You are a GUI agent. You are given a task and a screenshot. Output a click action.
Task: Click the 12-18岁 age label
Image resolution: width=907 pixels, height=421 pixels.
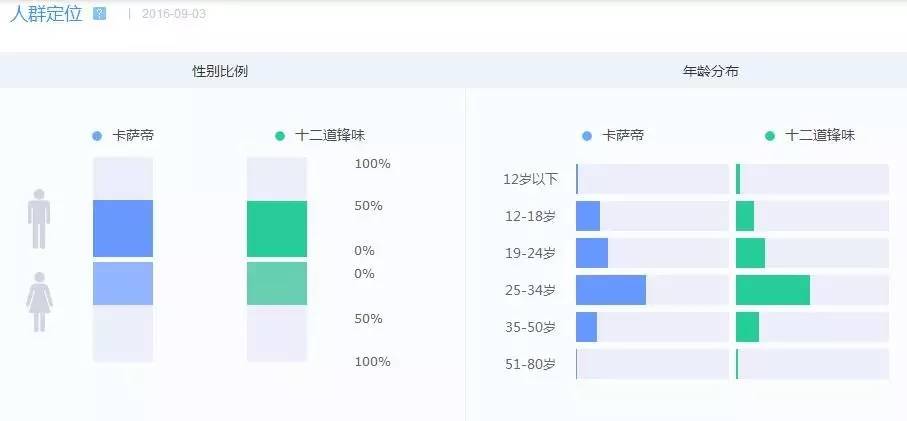point(530,217)
